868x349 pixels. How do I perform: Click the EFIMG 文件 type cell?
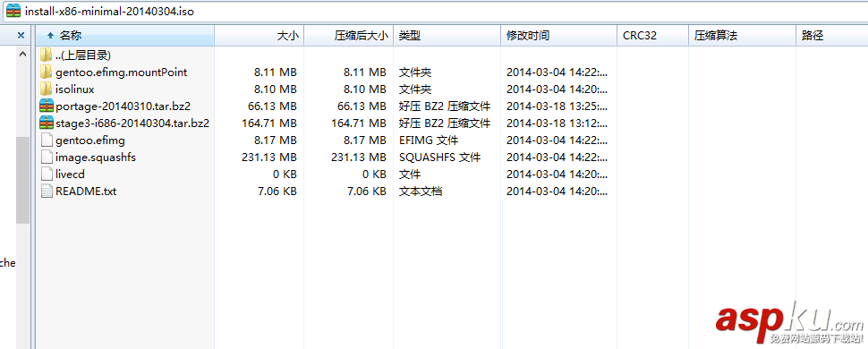[429, 140]
